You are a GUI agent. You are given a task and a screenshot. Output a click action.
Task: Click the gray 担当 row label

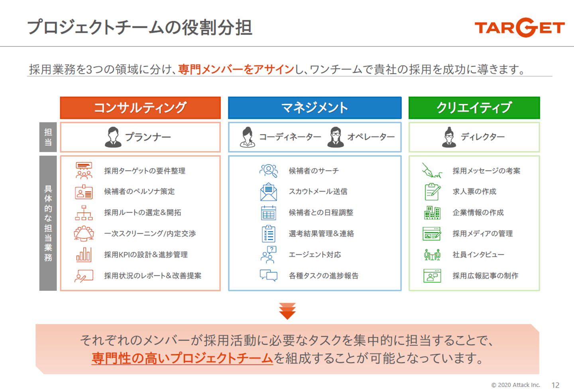pos(48,137)
